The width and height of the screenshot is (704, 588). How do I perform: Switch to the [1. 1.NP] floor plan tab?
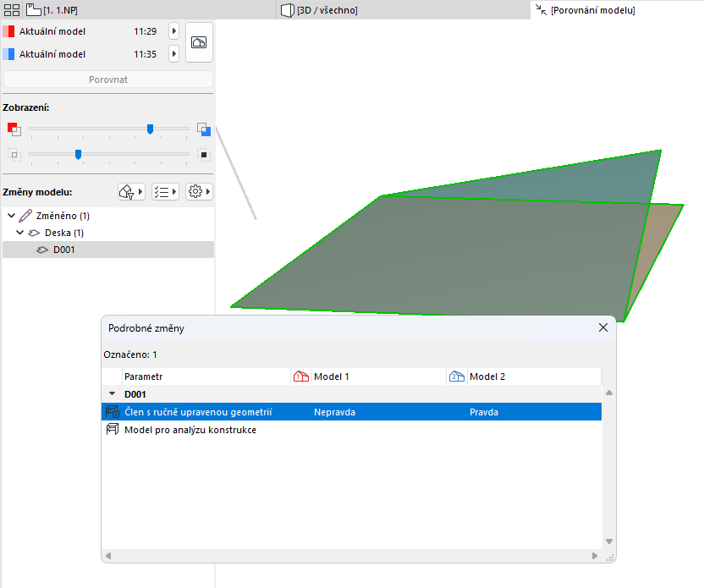pyautogui.click(x=150, y=10)
